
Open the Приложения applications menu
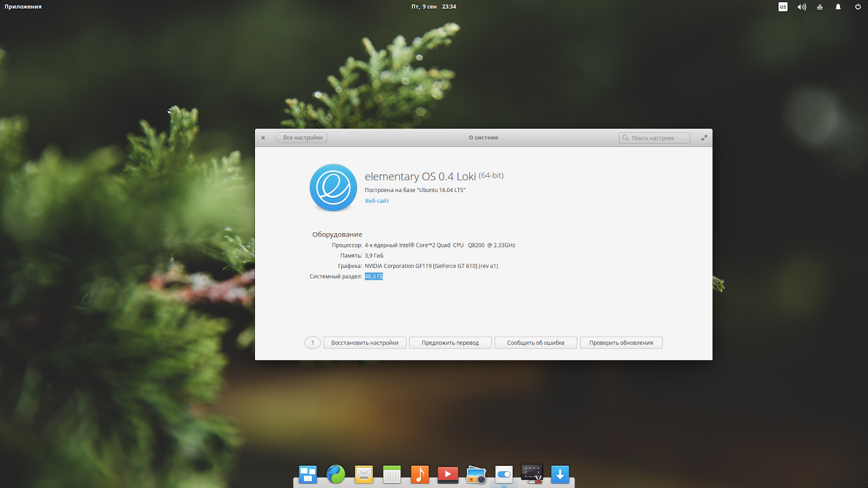23,7
